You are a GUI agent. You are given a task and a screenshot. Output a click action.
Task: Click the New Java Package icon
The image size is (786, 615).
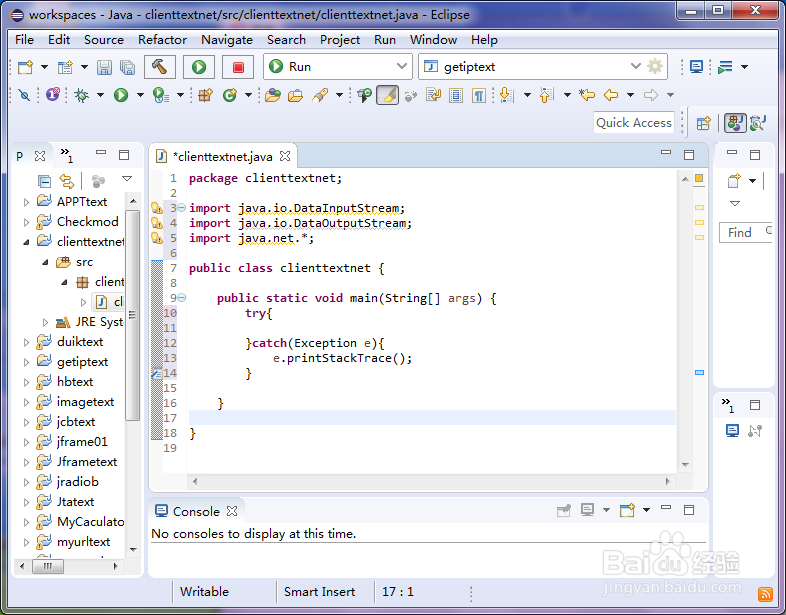(x=206, y=95)
